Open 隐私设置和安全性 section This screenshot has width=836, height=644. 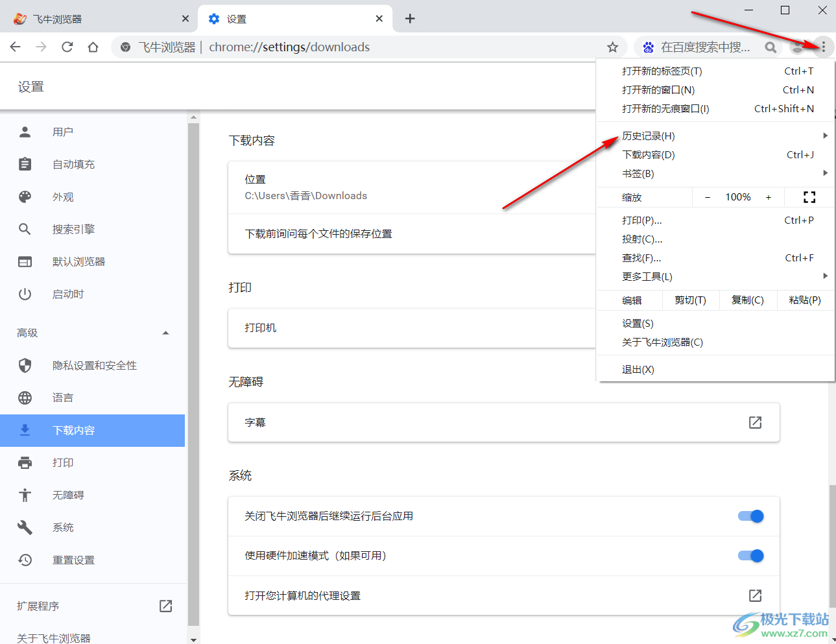[92, 366]
